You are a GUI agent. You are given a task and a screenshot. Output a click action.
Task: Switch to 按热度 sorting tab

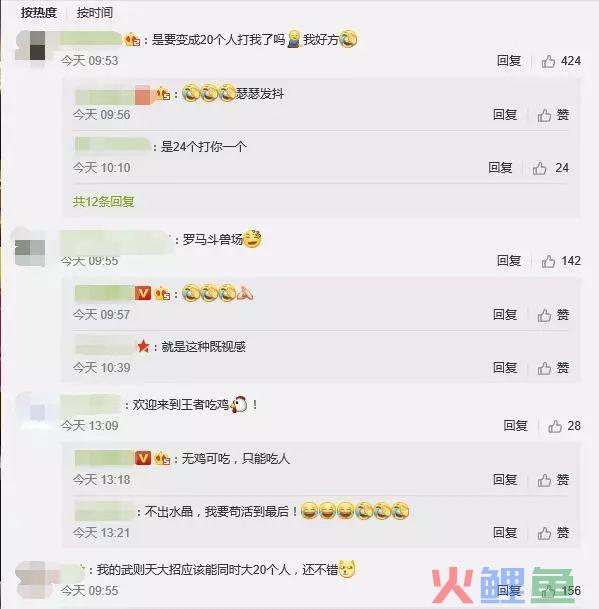39,13
